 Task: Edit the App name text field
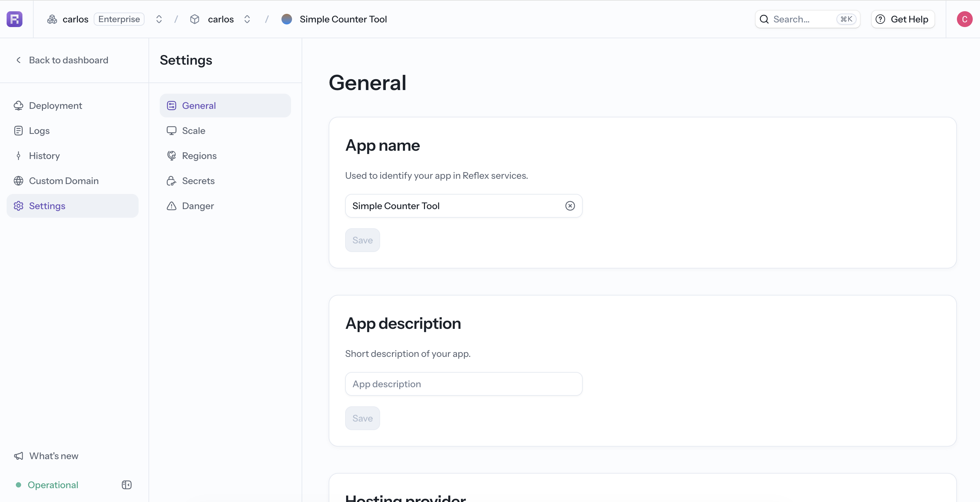[x=463, y=206]
